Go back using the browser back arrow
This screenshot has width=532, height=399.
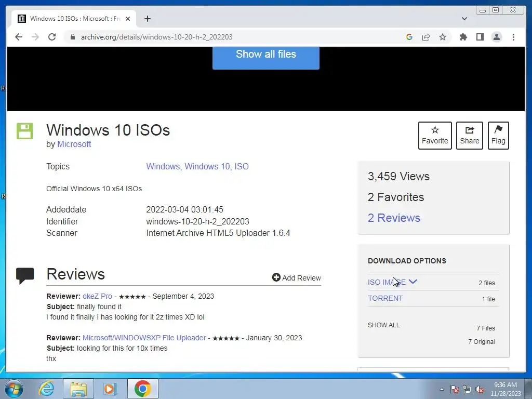tap(19, 37)
